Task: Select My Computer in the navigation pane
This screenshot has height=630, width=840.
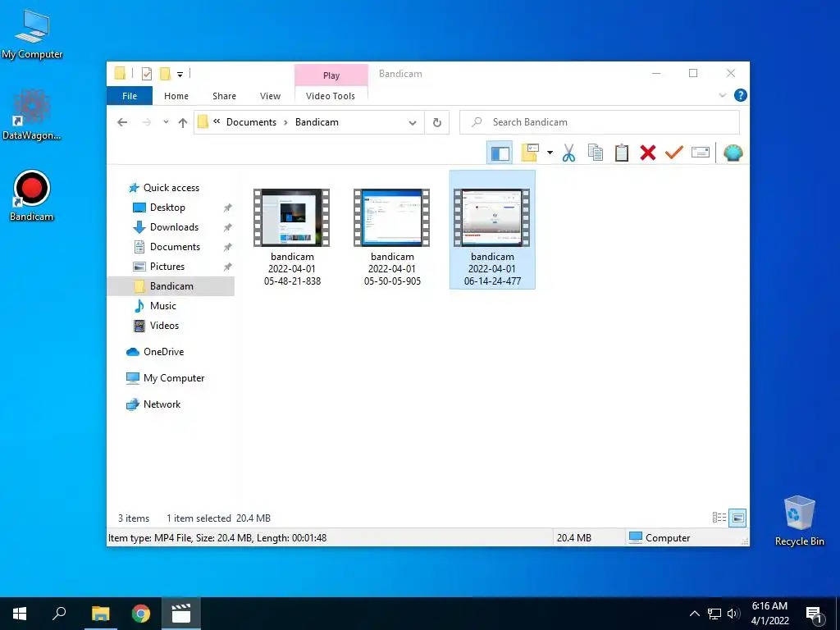Action: tap(174, 378)
